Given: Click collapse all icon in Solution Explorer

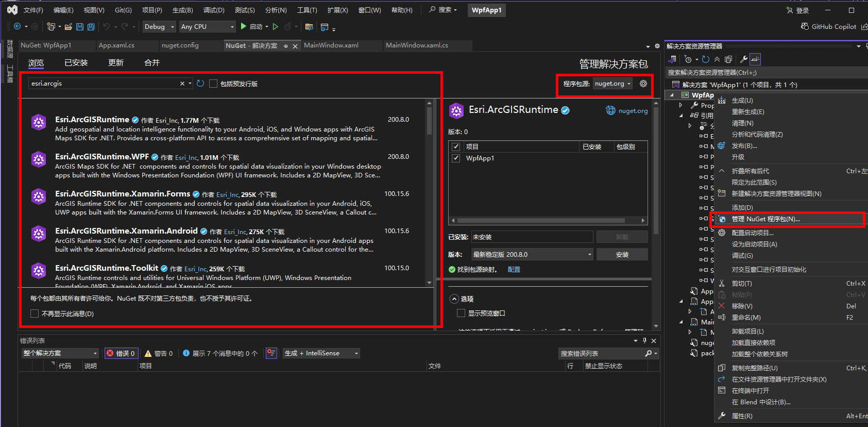Looking at the screenshot, I should click(x=717, y=59).
